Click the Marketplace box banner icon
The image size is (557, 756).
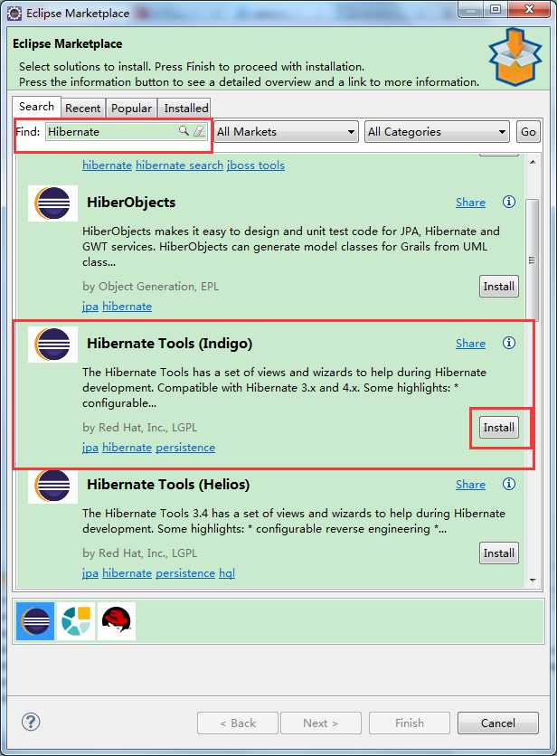coord(515,57)
